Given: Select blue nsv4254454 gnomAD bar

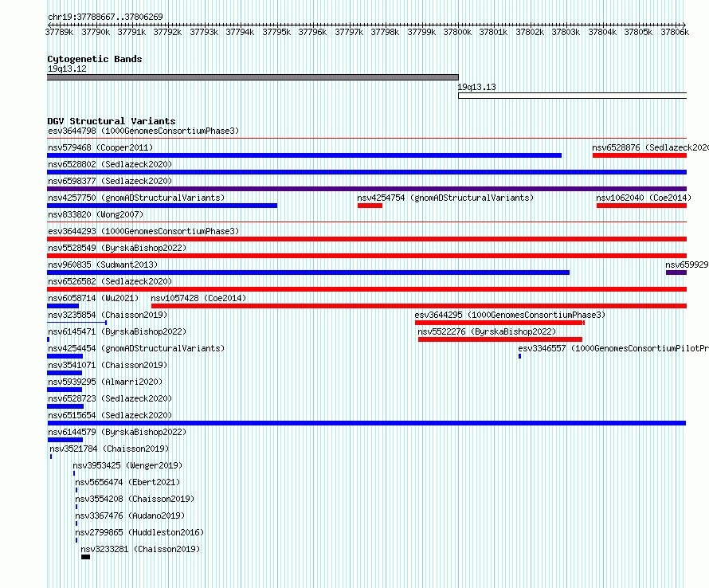Looking at the screenshot, I should (x=65, y=356).
